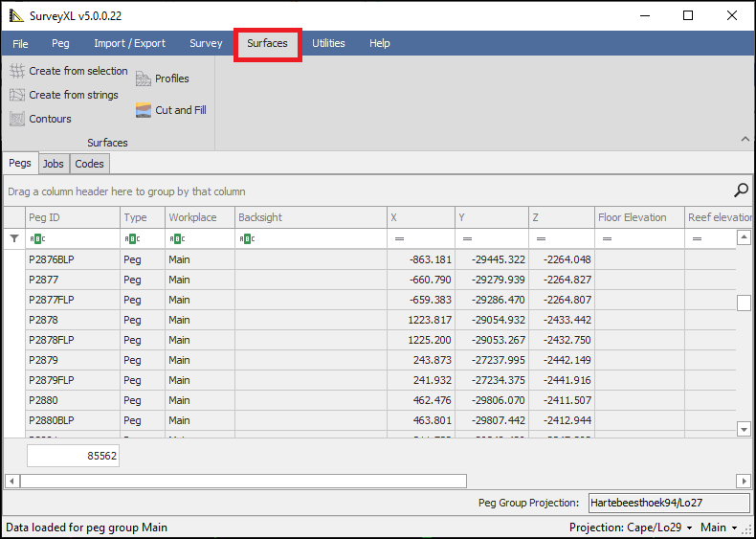Click the magnifier search icon in grid panel
This screenshot has width=756, height=539.
(x=741, y=191)
